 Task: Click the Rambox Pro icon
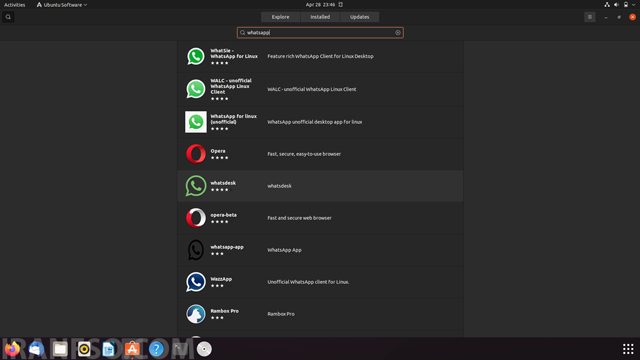point(196,314)
